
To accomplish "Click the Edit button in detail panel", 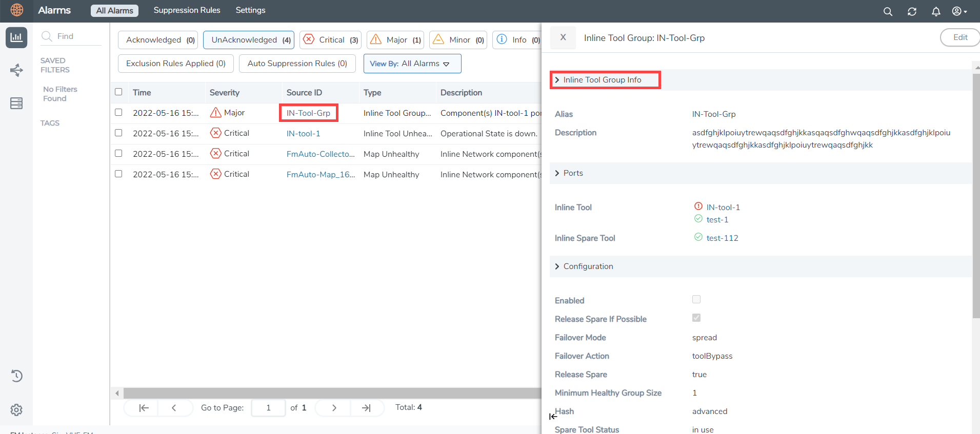I will 959,37.
